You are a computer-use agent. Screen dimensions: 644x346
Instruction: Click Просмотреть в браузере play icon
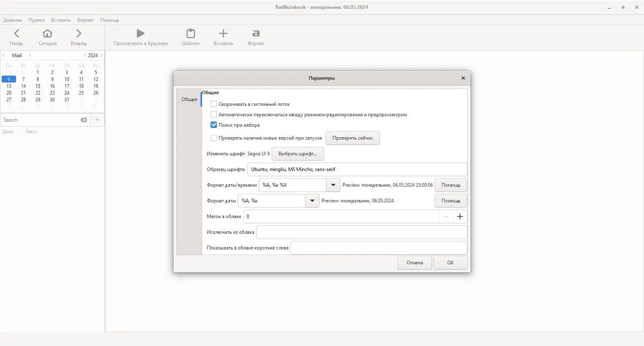click(140, 33)
